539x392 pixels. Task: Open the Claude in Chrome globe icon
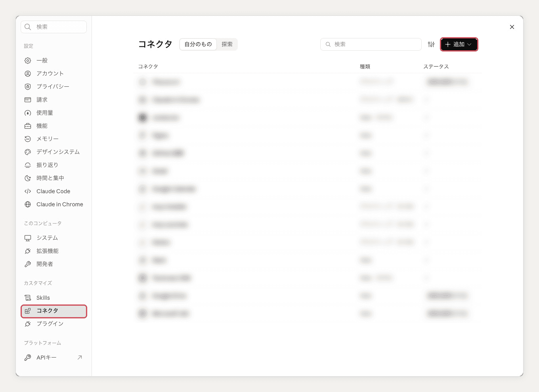(28, 204)
